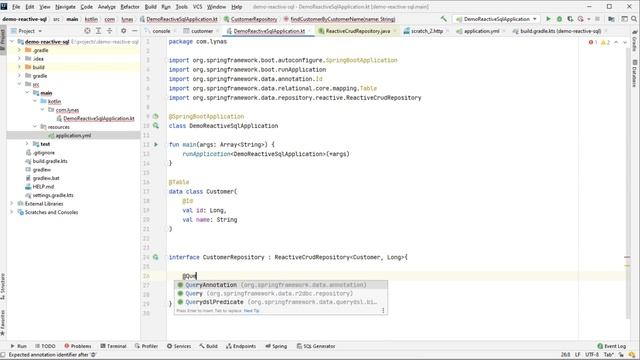Expand the test folder
640x360 pixels.
click(x=27, y=144)
